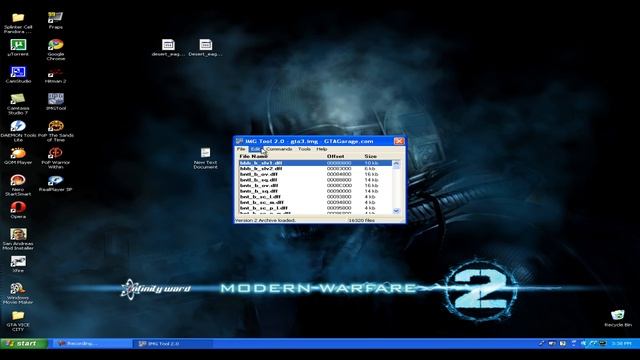Click the Windows start button
This screenshot has width=640, height=360.
pos(24,344)
